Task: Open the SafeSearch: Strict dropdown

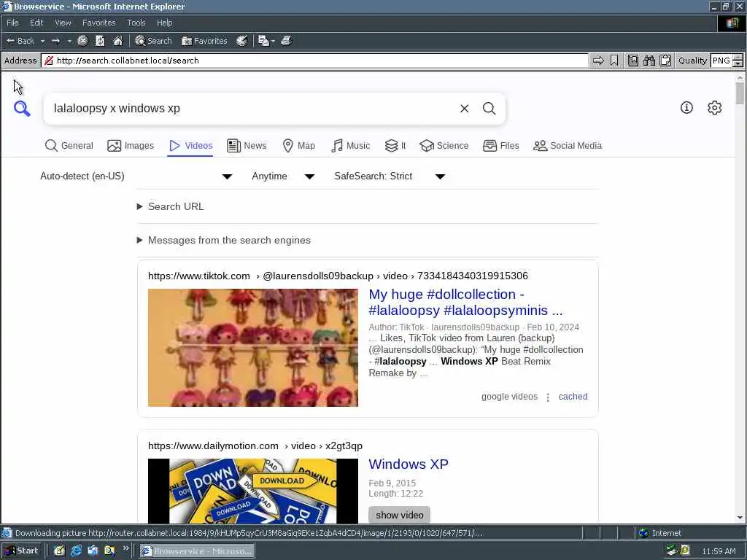Action: [x=390, y=176]
